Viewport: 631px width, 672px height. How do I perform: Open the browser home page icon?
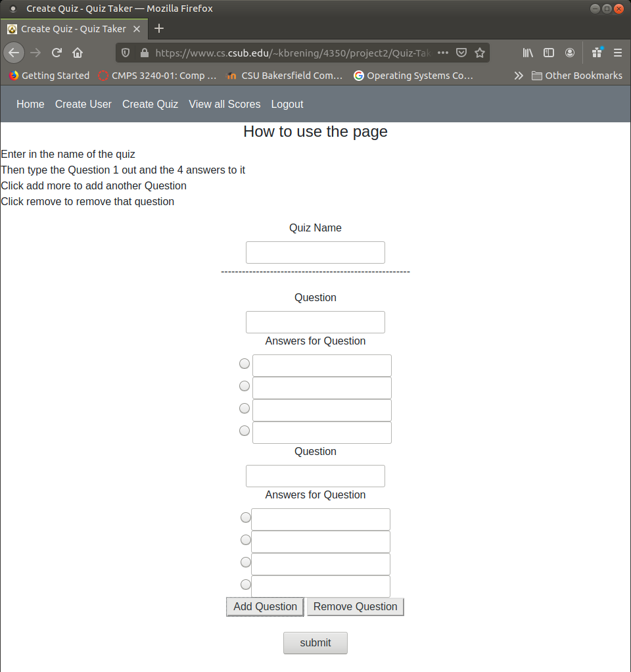[x=78, y=53]
